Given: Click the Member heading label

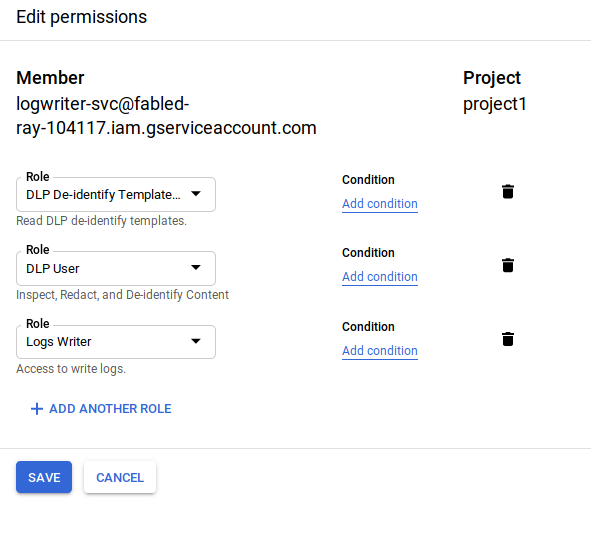Looking at the screenshot, I should (x=50, y=78).
